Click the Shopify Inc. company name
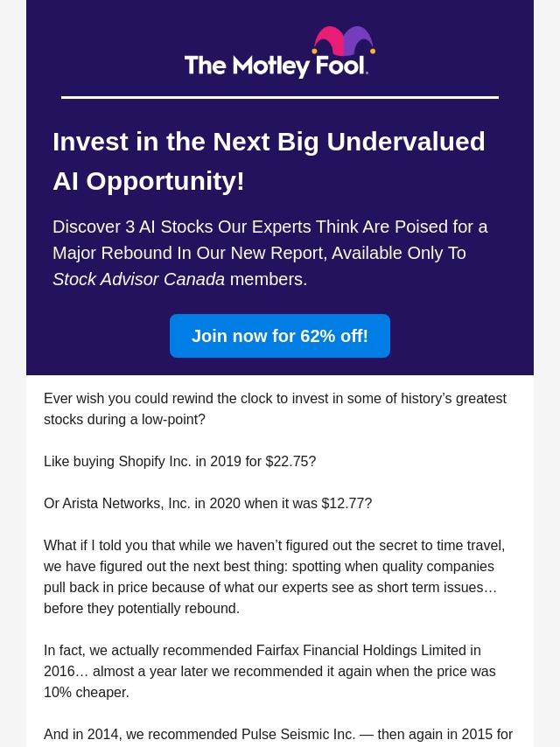Screen dimensions: 560x747 click(x=154, y=461)
